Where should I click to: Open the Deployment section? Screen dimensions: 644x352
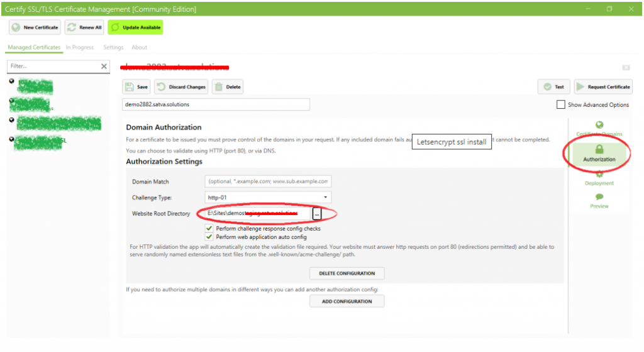[599, 179]
